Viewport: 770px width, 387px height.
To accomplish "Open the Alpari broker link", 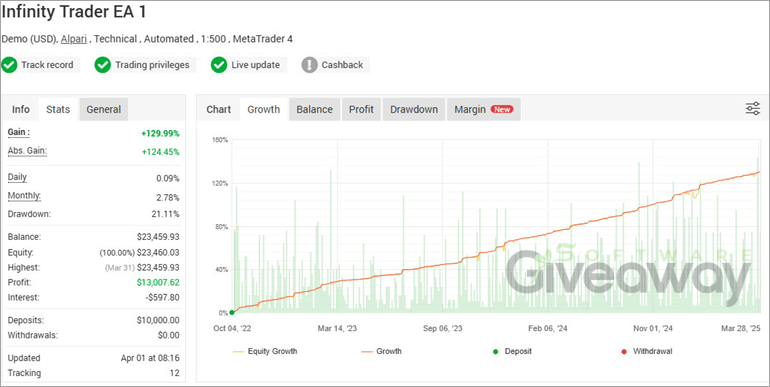I will point(74,39).
